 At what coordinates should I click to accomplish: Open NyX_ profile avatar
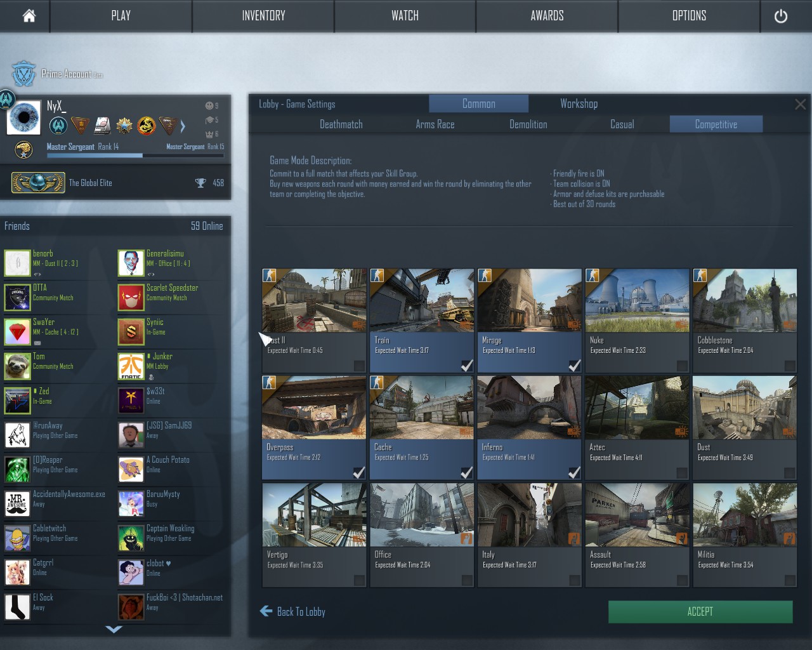24,117
